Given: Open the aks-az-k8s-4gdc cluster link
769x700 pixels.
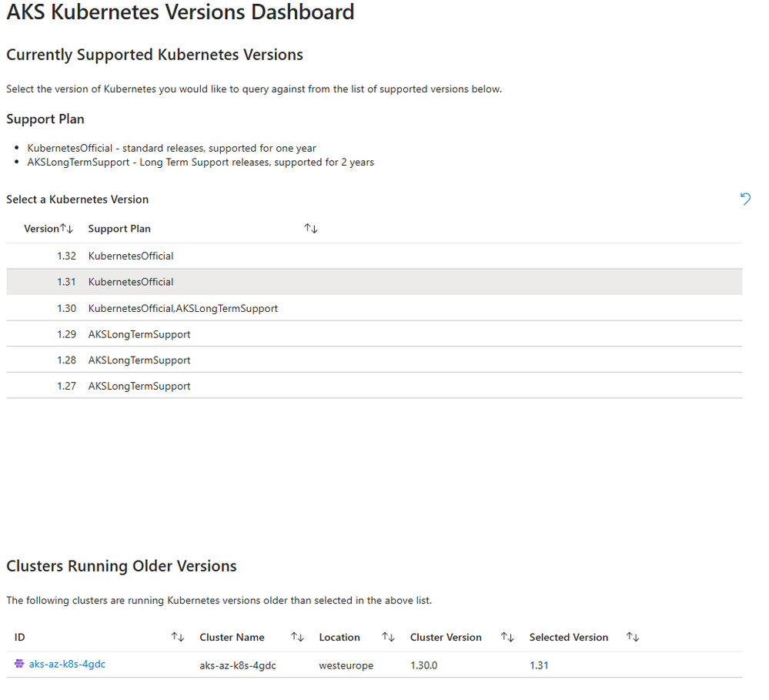Looking at the screenshot, I should coord(67,664).
